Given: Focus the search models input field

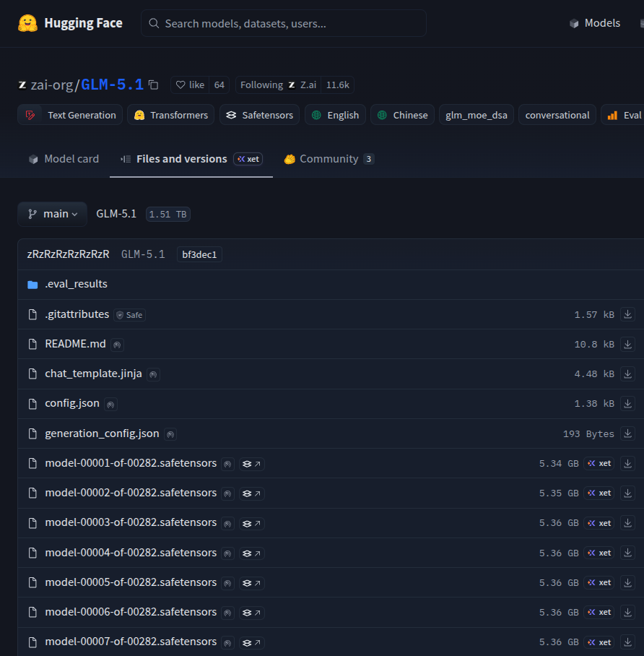Looking at the screenshot, I should pyautogui.click(x=284, y=23).
